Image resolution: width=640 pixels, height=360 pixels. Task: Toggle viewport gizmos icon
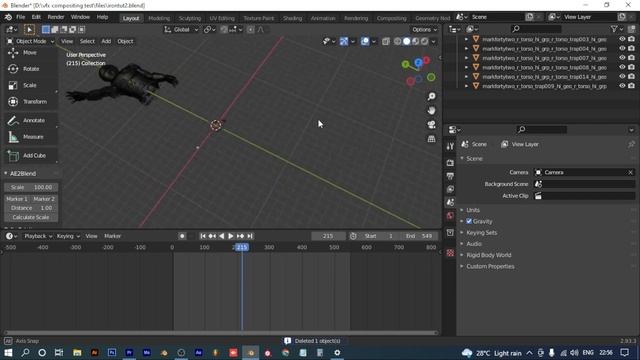tap(344, 41)
